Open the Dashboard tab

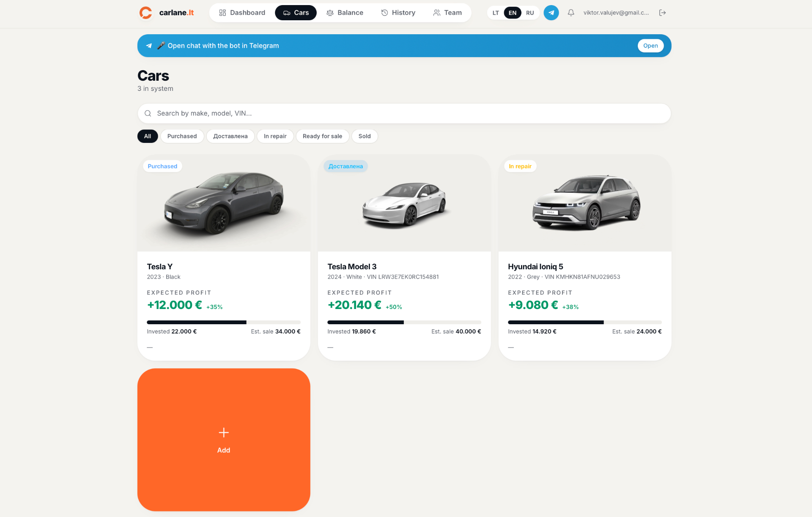tap(242, 13)
